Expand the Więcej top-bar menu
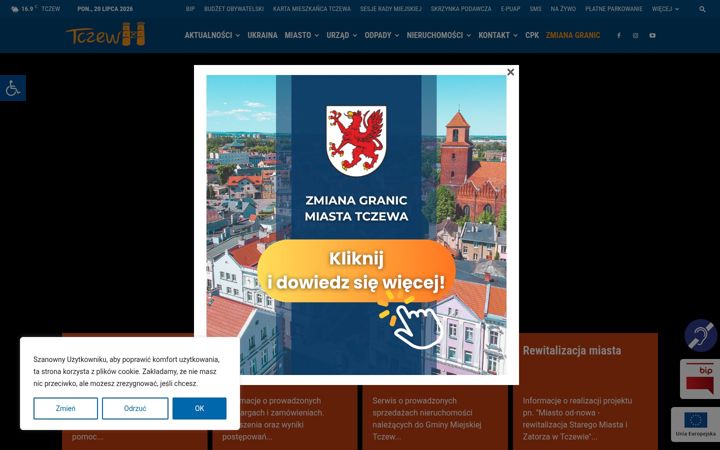 [665, 9]
